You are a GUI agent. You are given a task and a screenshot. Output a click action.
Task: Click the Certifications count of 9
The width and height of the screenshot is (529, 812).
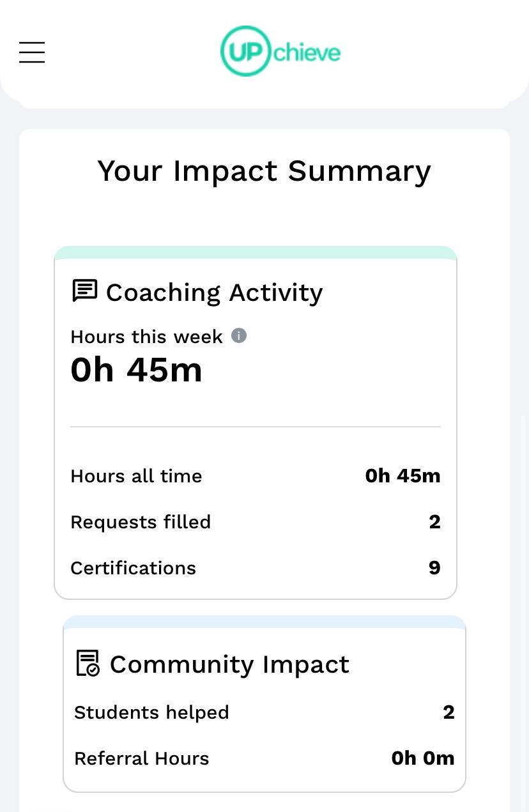click(434, 568)
